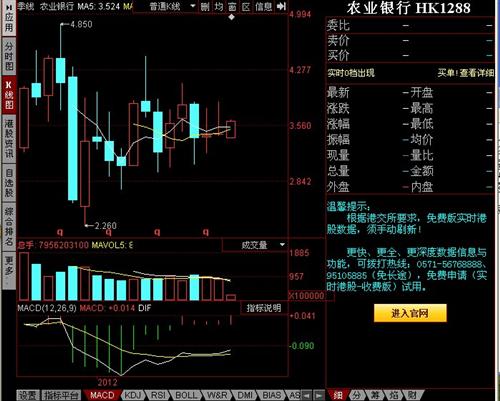500x401 pixels.
Task: Click the 2.260 low price label
Action: [x=106, y=226]
